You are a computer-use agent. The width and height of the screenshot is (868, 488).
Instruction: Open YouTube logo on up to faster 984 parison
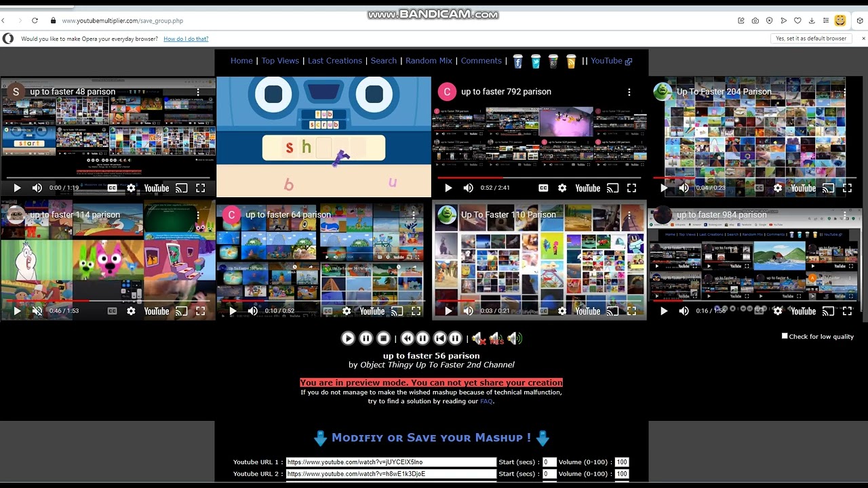803,311
